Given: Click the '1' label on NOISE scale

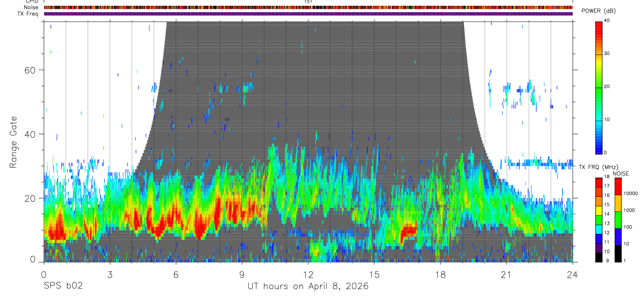Looking at the screenshot, I should [x=625, y=261].
